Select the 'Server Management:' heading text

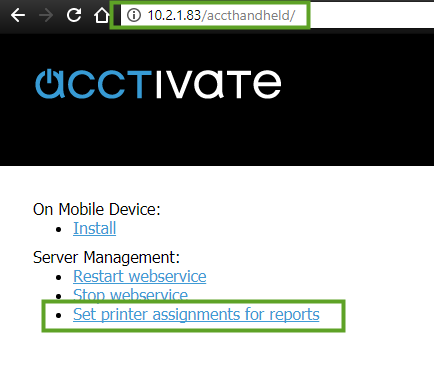[106, 257]
